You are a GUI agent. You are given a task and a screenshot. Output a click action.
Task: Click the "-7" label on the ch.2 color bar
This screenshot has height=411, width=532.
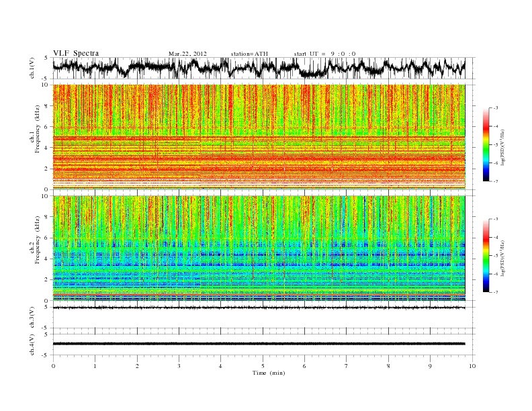pyautogui.click(x=496, y=292)
